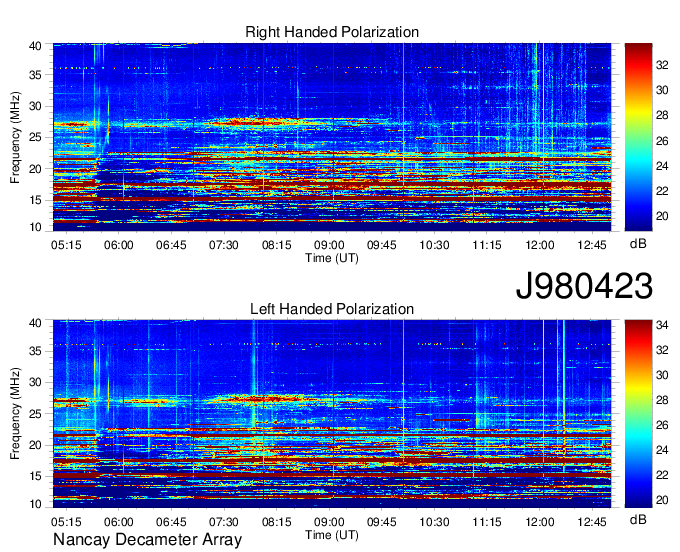Click the Left Handed plot dB color bar
680x552 pixels.
(638, 414)
